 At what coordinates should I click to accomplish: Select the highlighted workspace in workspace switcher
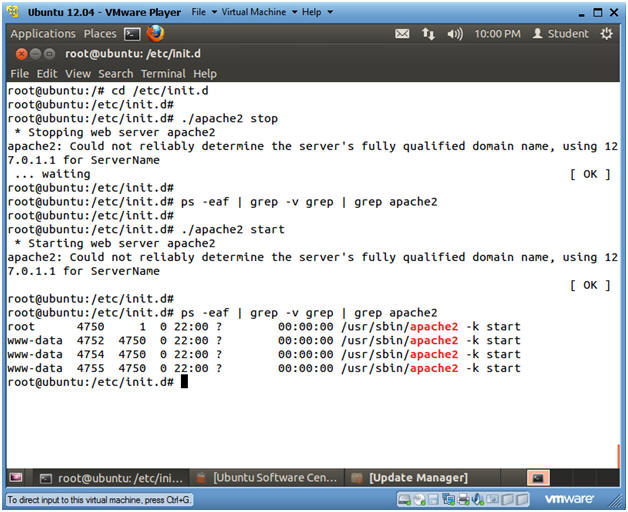coord(538,478)
